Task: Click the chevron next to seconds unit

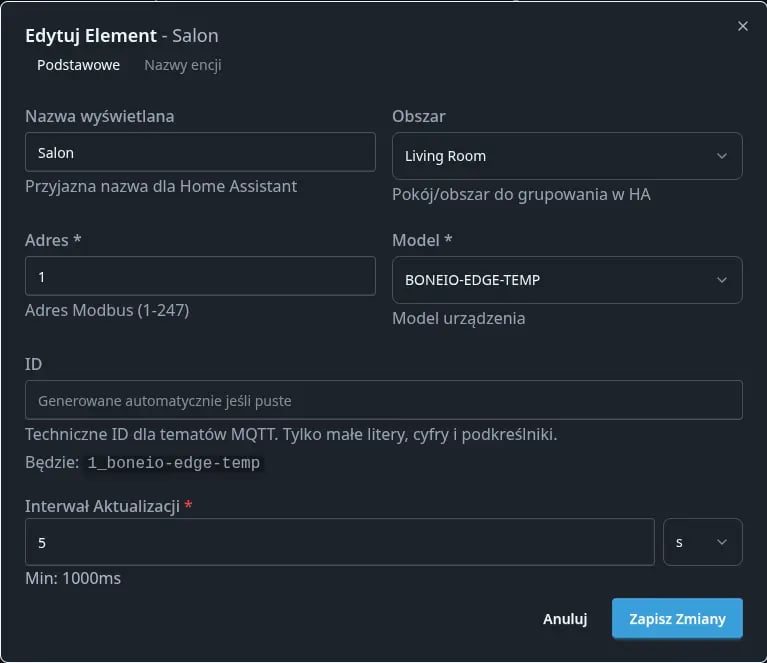Action: pos(722,542)
